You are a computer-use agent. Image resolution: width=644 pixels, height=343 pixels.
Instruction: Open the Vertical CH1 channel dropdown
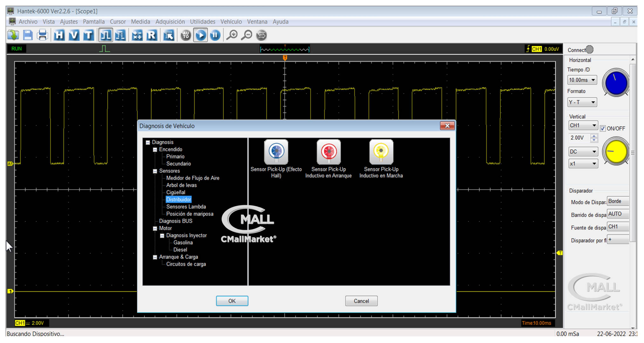(x=583, y=125)
